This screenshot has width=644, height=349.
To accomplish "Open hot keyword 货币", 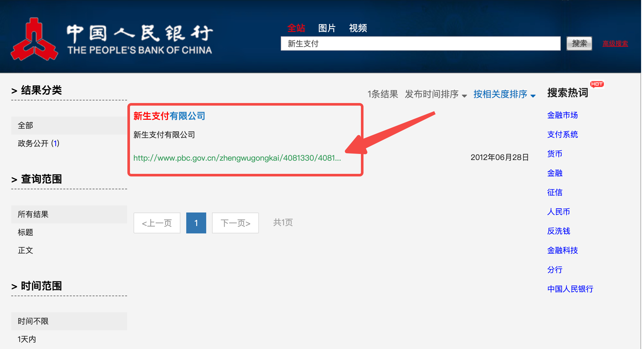I will pyautogui.click(x=555, y=154).
